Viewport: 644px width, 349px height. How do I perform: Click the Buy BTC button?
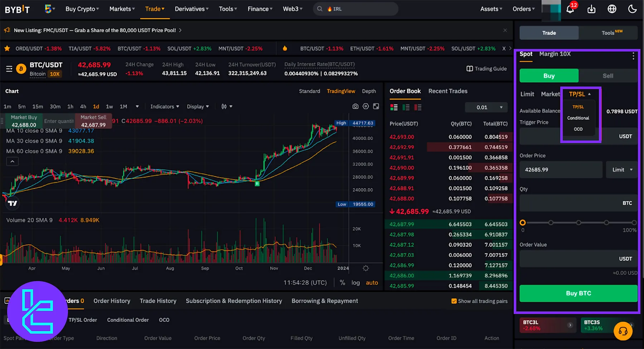coord(579,293)
